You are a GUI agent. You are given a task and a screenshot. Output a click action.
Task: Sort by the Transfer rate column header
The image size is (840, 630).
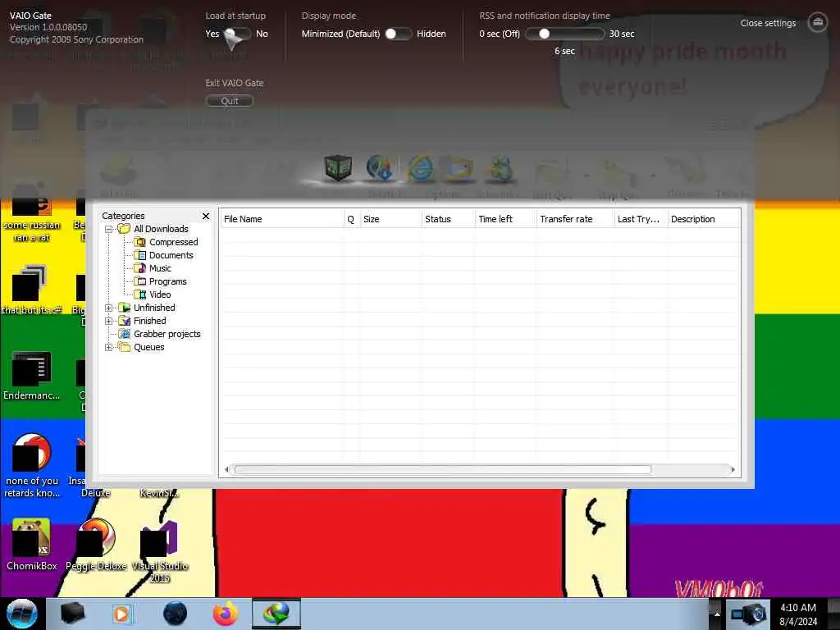click(x=575, y=219)
